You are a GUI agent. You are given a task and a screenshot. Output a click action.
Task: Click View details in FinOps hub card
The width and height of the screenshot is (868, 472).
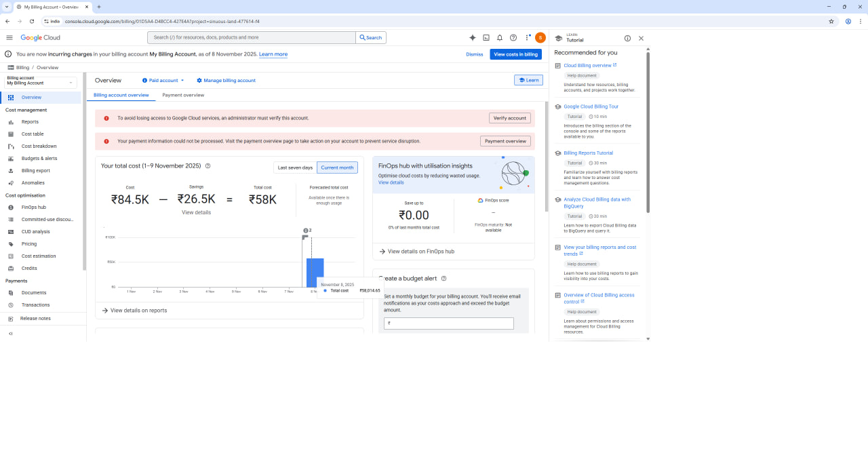coord(391,182)
